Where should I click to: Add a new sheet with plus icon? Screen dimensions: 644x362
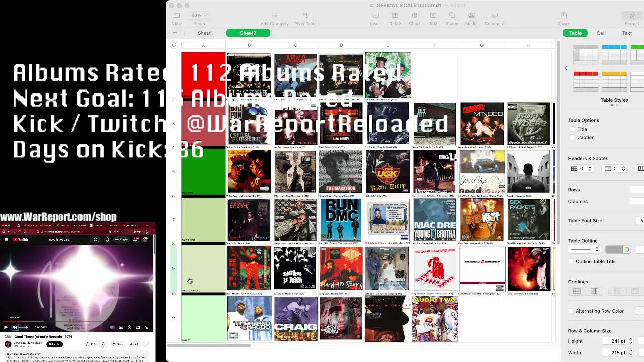click(175, 33)
